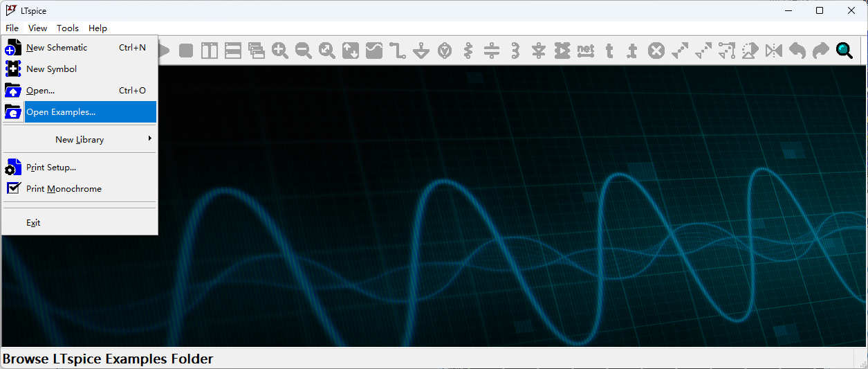Click the teal Search magnifier icon
Viewport: 868px width, 369px height.
844,51
